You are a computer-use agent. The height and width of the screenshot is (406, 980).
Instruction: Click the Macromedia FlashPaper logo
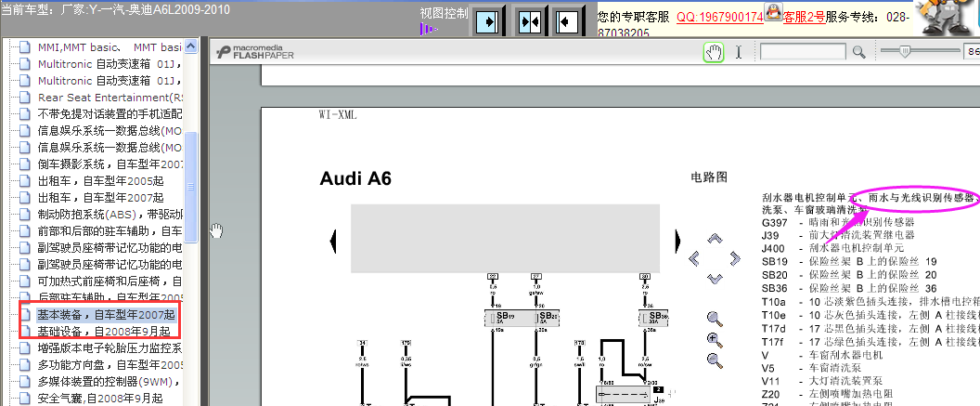coord(255,52)
